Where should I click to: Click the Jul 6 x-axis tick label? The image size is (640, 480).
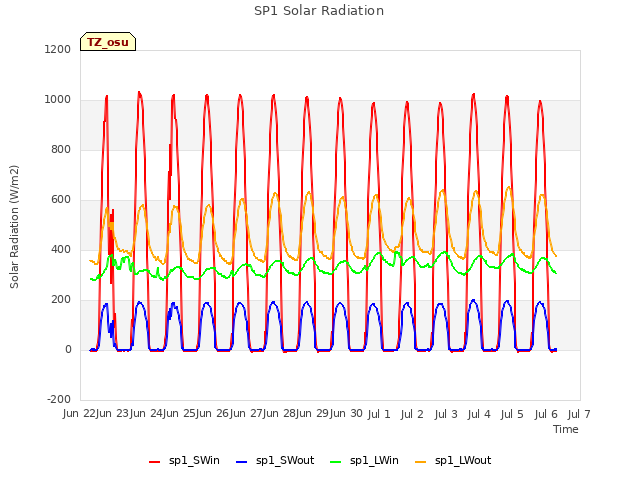[546, 414]
